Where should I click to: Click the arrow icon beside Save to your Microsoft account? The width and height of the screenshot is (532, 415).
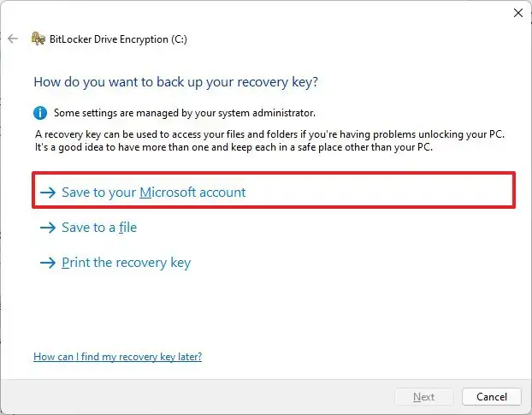47,193
